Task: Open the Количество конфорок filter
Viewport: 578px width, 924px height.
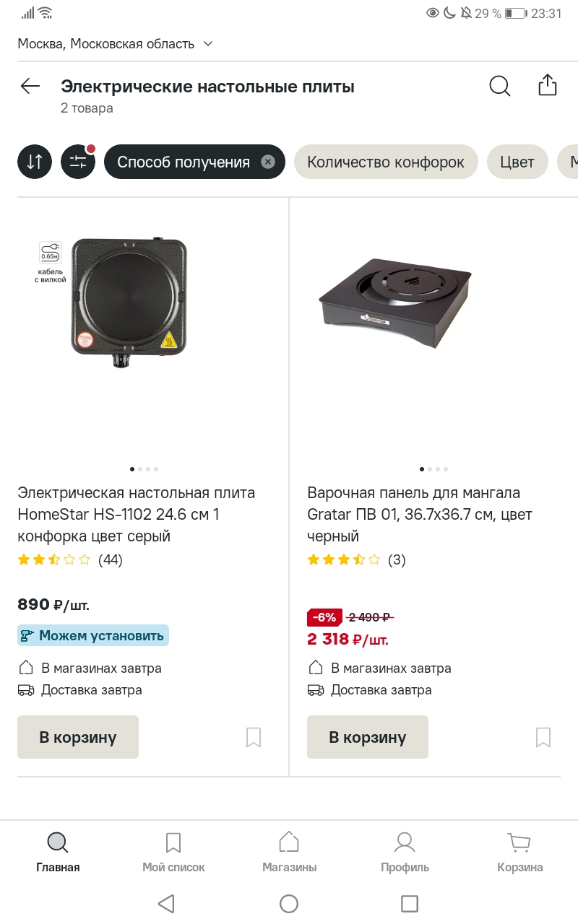Action: 386,162
